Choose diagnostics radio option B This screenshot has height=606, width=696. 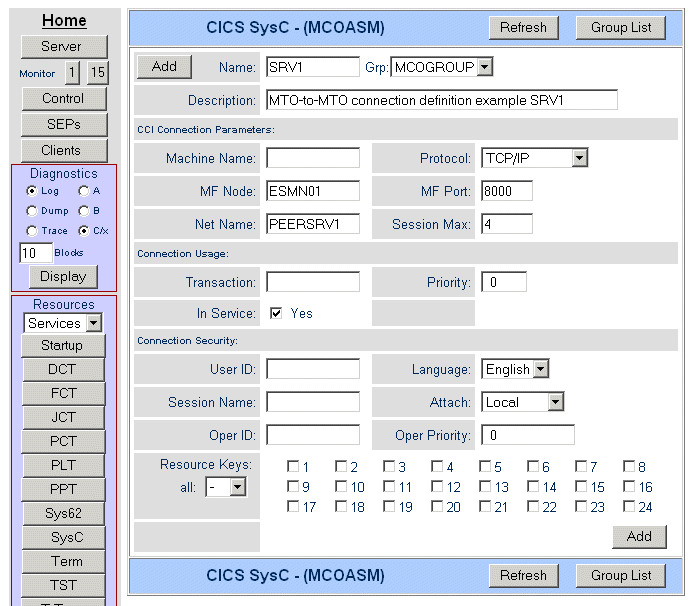[83, 211]
